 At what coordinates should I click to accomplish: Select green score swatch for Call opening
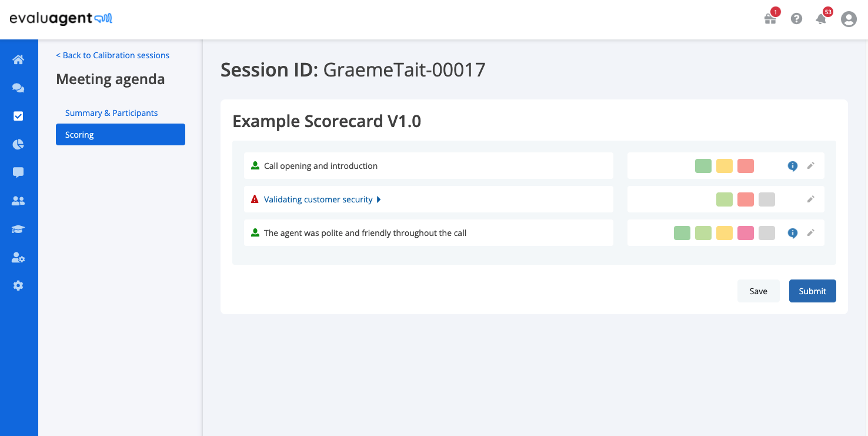click(703, 166)
